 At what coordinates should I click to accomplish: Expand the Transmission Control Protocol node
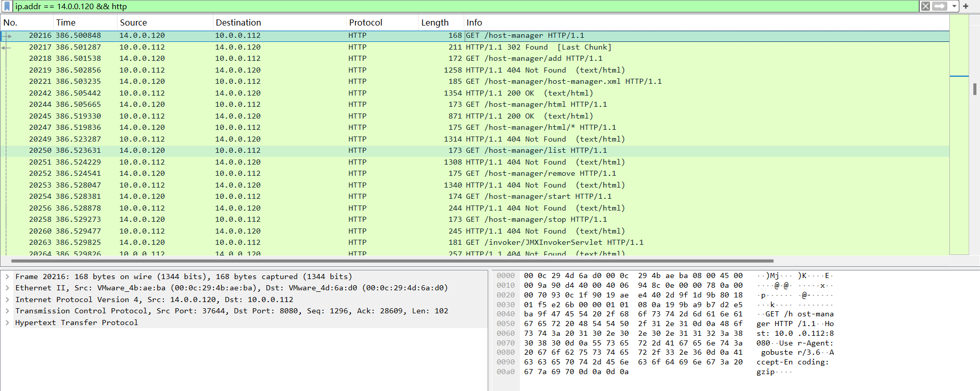pyautogui.click(x=7, y=311)
